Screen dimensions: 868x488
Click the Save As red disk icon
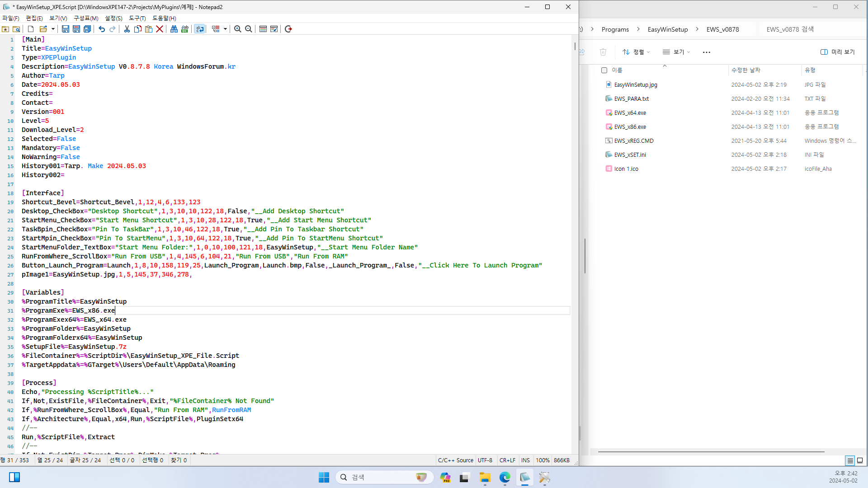76,29
